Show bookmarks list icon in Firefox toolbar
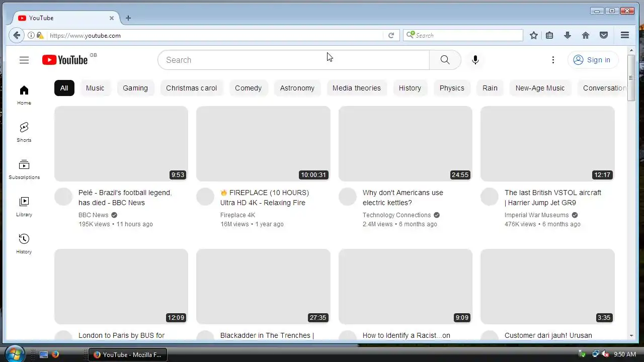This screenshot has height=362, width=644. pos(549,35)
